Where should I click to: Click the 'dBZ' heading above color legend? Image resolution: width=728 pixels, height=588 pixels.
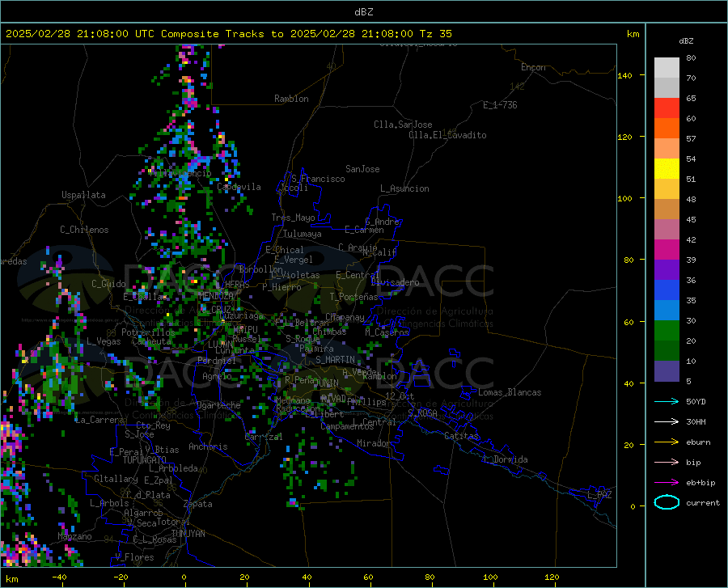point(686,40)
